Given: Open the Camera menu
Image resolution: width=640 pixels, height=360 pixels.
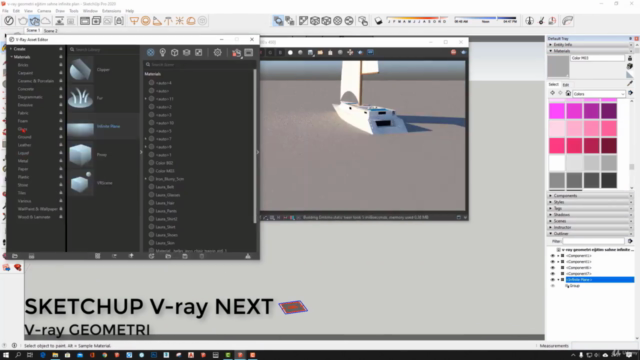Looking at the screenshot, I should click(x=44, y=11).
